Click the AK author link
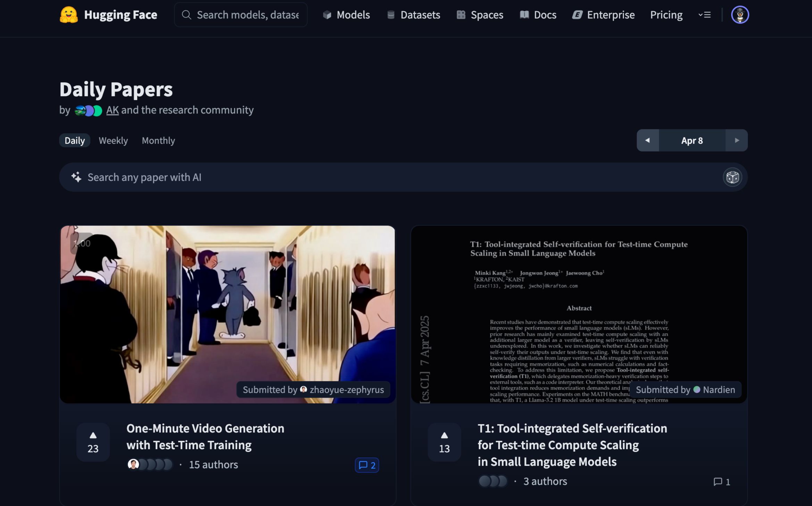 click(112, 110)
